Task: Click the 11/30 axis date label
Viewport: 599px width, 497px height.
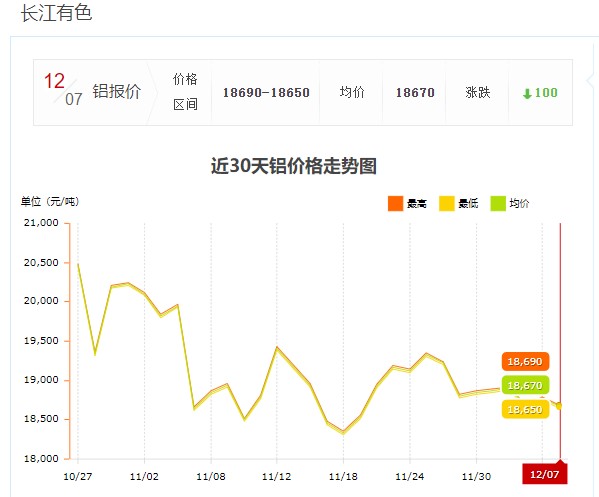Action: 476,476
